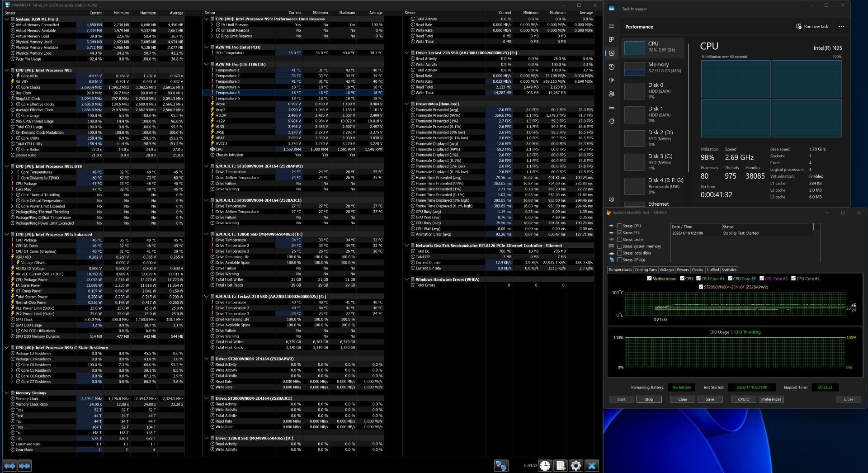Start logging with the HWiNFO log file icon
The height and width of the screenshot is (473, 868).
[561, 465]
